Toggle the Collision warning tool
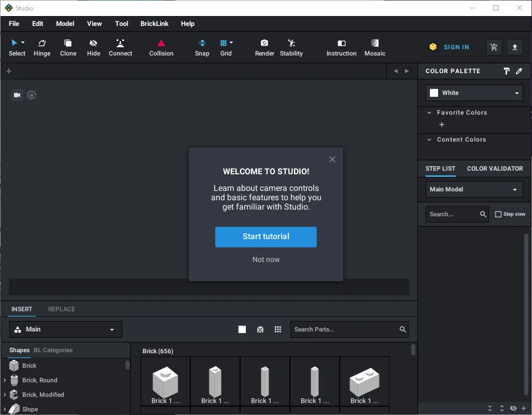 click(161, 48)
